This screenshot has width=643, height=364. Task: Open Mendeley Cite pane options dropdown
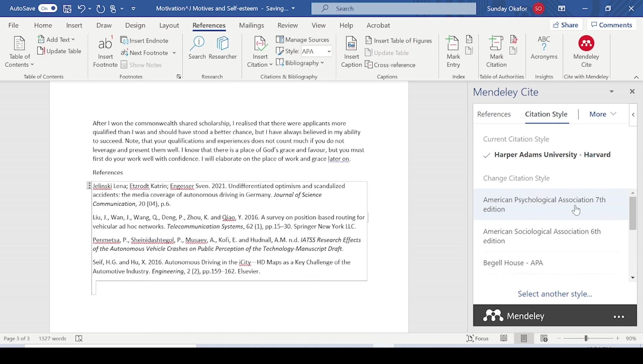click(612, 91)
